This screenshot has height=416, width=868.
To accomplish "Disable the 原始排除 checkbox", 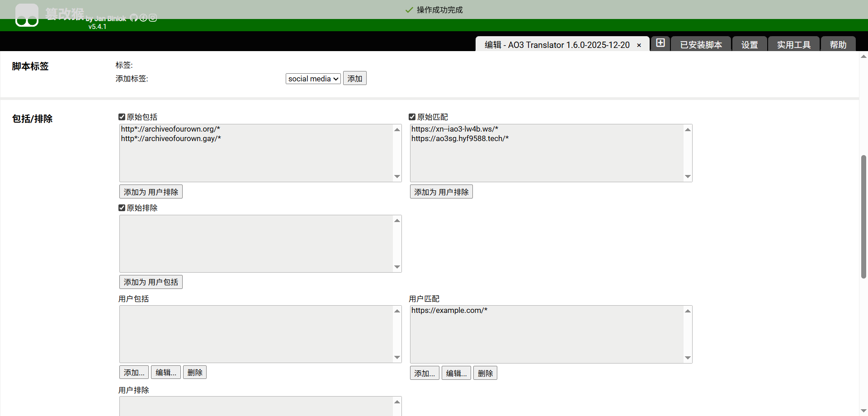I will pyautogui.click(x=122, y=208).
